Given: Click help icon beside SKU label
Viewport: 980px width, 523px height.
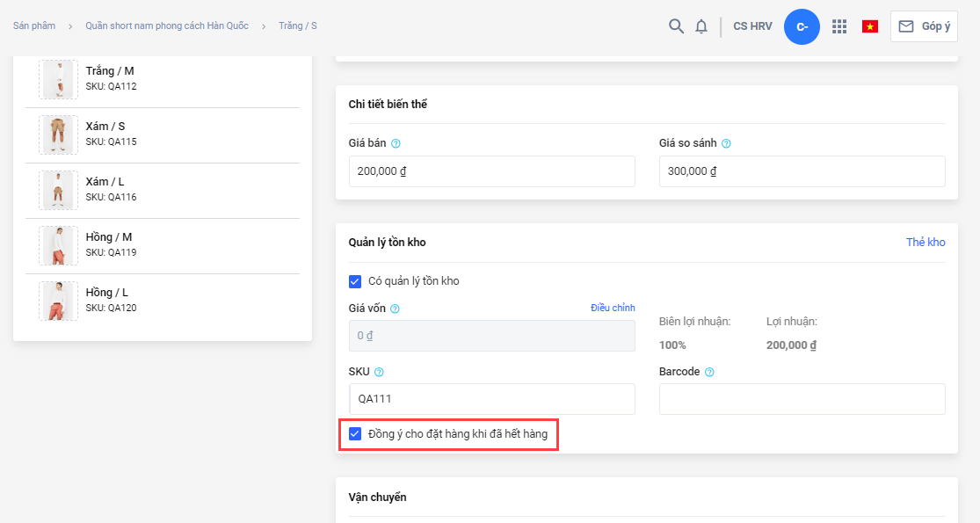Looking at the screenshot, I should point(379,372).
